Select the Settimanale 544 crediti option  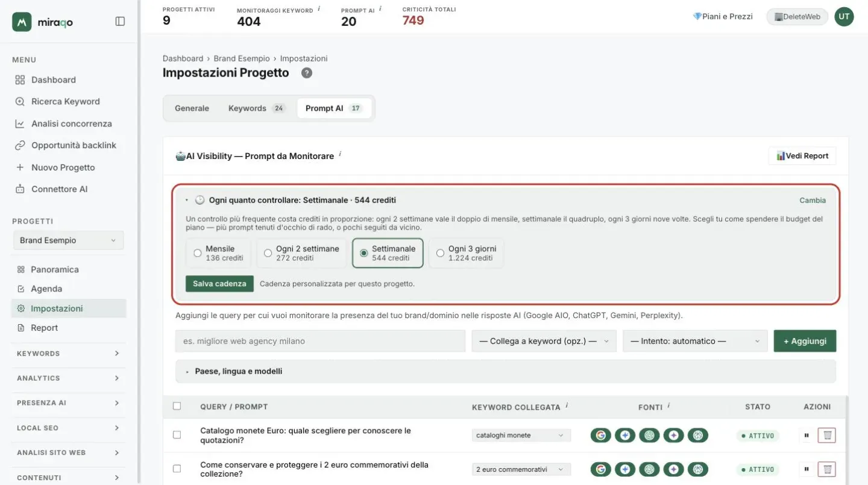388,253
